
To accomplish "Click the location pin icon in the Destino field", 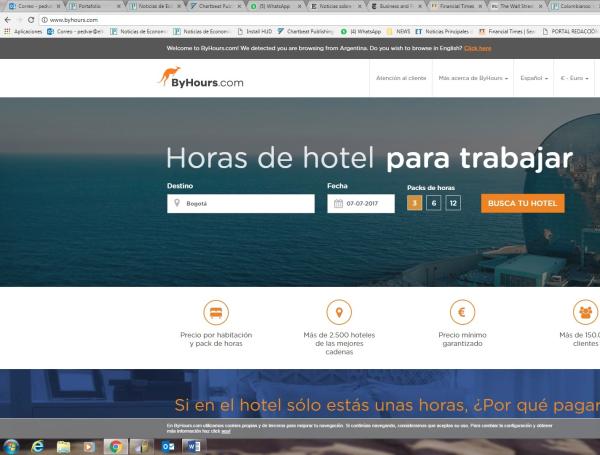I will 177,203.
